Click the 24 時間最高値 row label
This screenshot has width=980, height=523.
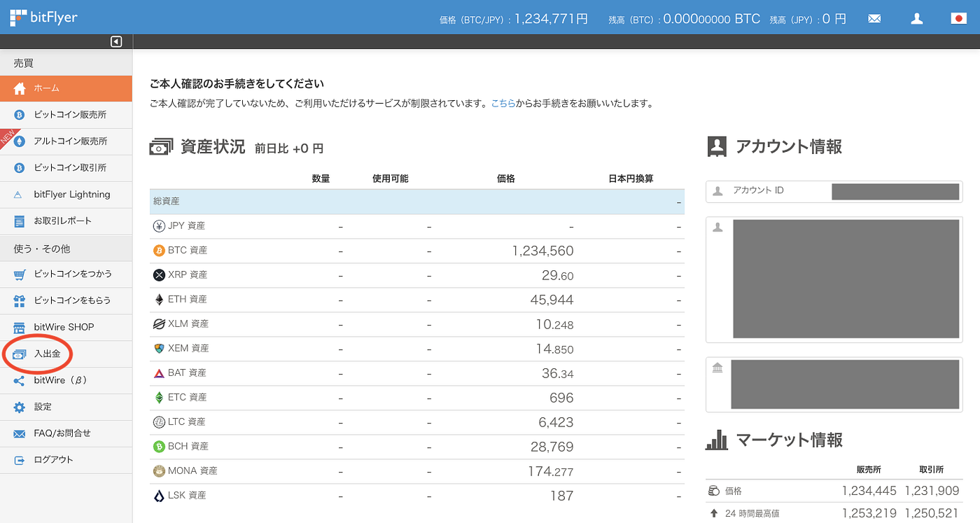coord(752,514)
